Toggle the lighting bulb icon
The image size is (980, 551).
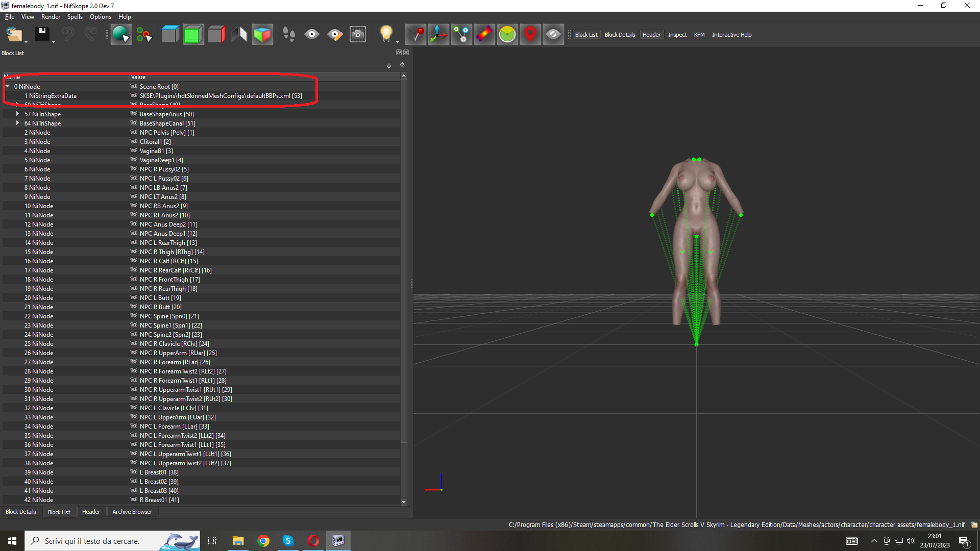click(x=386, y=34)
